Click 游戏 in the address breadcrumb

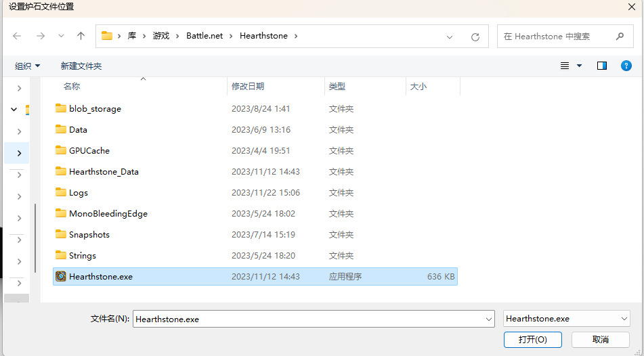(x=161, y=36)
